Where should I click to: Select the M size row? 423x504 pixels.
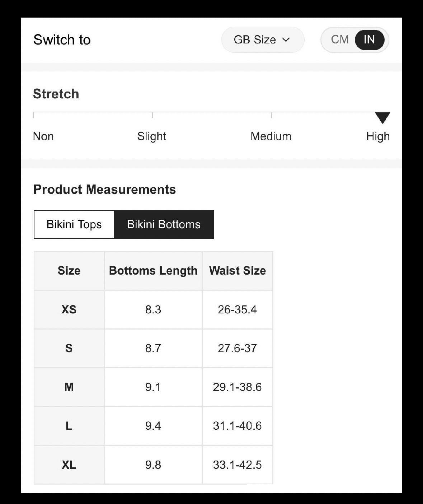[x=154, y=387]
